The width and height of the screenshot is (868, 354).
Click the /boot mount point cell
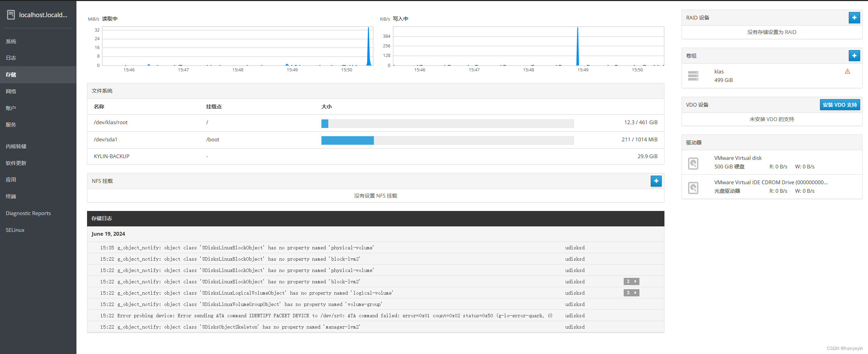(212, 139)
